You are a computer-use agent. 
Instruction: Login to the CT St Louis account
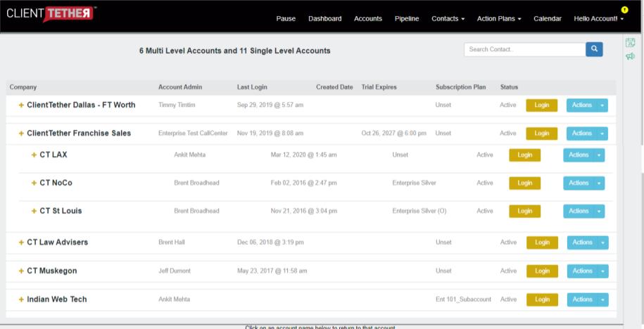(525, 211)
